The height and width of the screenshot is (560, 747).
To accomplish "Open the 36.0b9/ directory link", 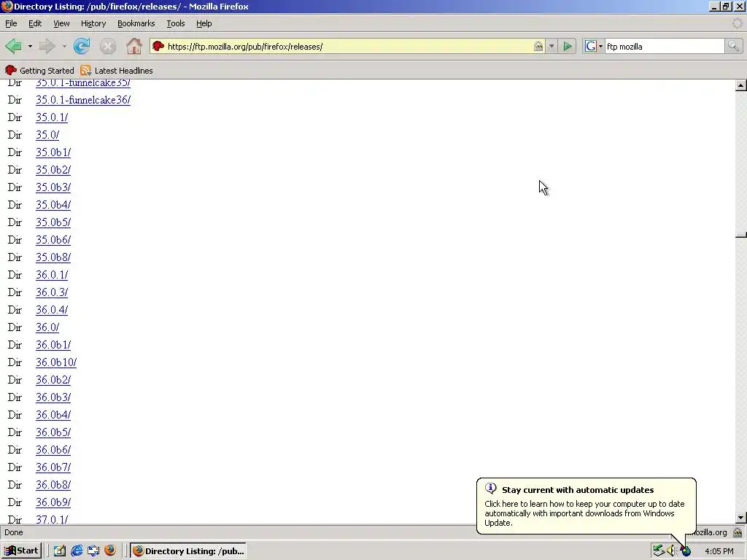I will [53, 502].
